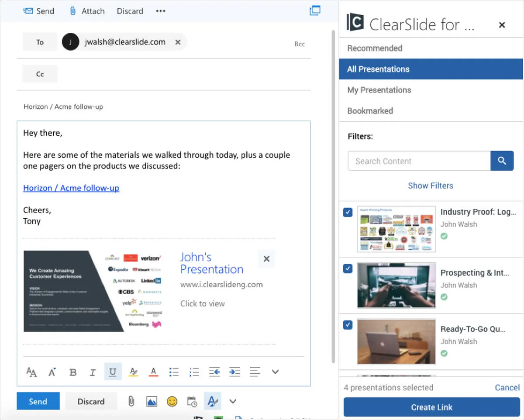Expand more formatting options chevron
This screenshot has width=524, height=420.
tap(275, 372)
